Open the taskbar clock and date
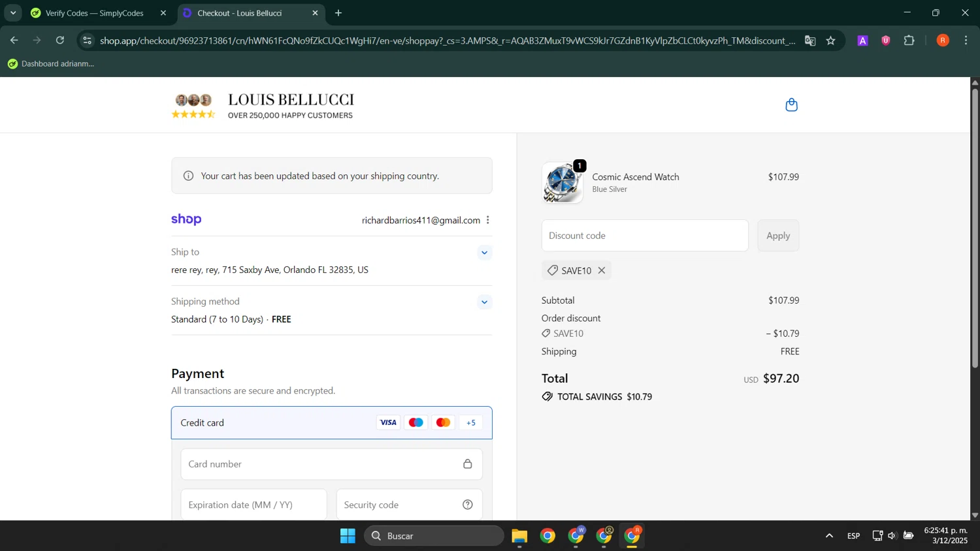The height and width of the screenshot is (551, 980). click(946, 535)
